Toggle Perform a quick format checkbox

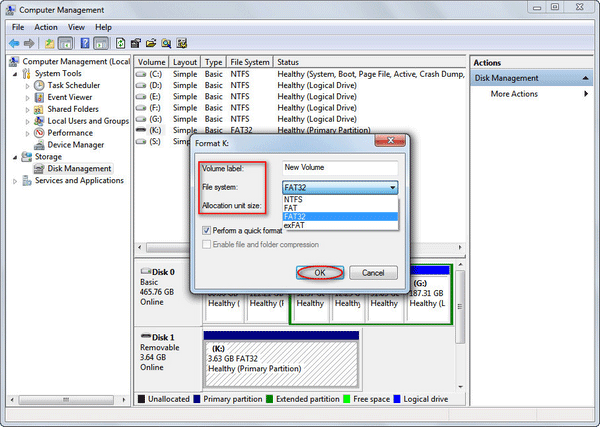click(205, 231)
